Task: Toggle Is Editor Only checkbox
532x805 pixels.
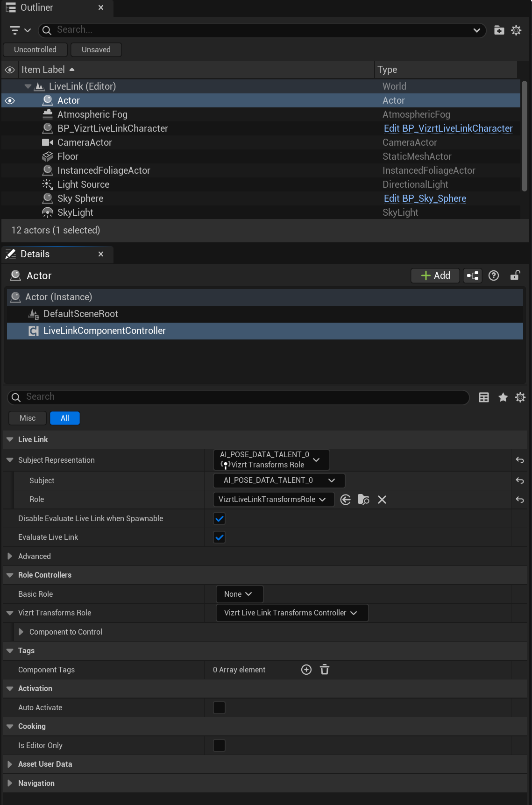Action: point(219,746)
